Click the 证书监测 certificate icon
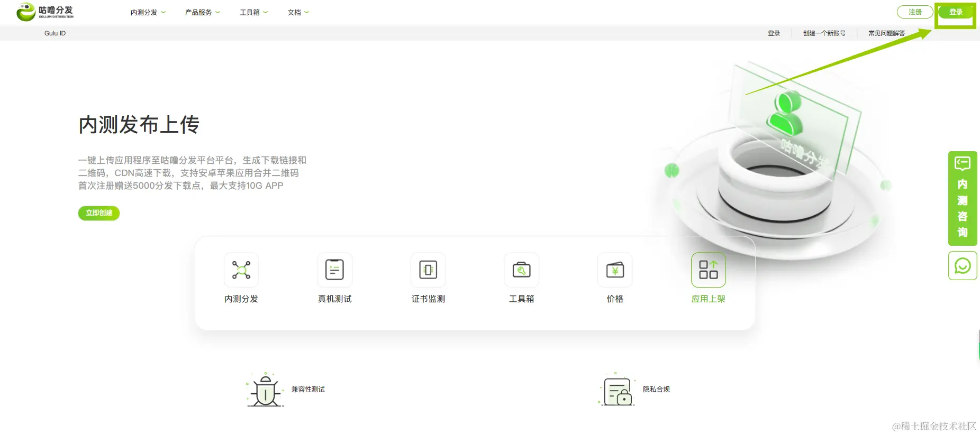The image size is (980, 435). pyautogui.click(x=428, y=270)
